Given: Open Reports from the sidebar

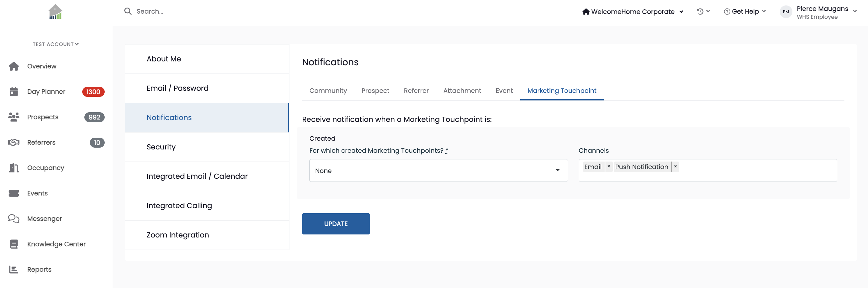Looking at the screenshot, I should point(39,270).
